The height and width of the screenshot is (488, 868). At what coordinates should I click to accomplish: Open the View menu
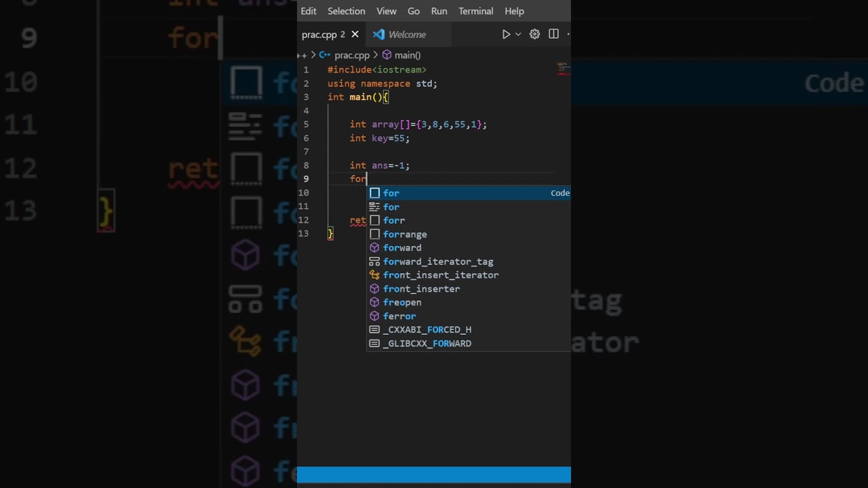[387, 11]
